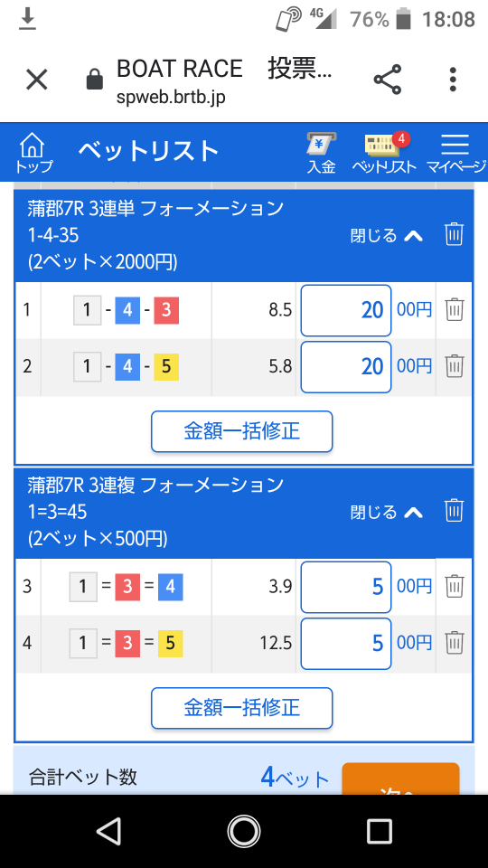Tap the orange 次へ button
488x868 pixels.
400,778
